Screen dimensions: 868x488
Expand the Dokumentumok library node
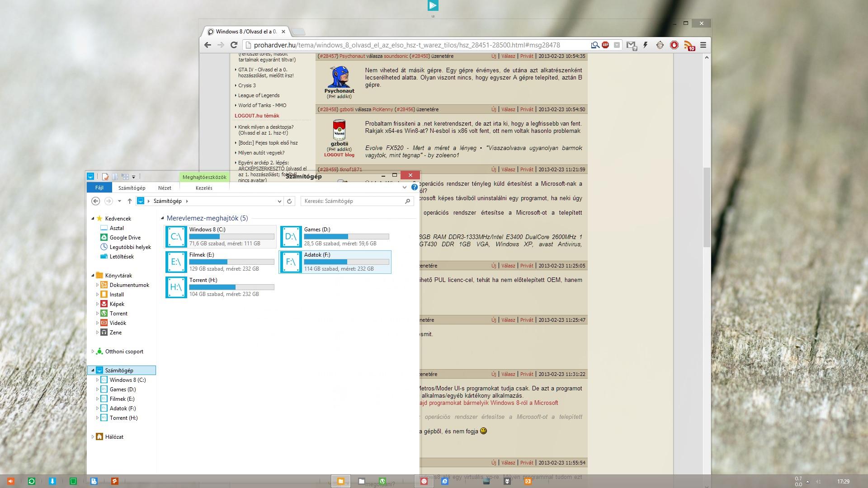point(97,285)
